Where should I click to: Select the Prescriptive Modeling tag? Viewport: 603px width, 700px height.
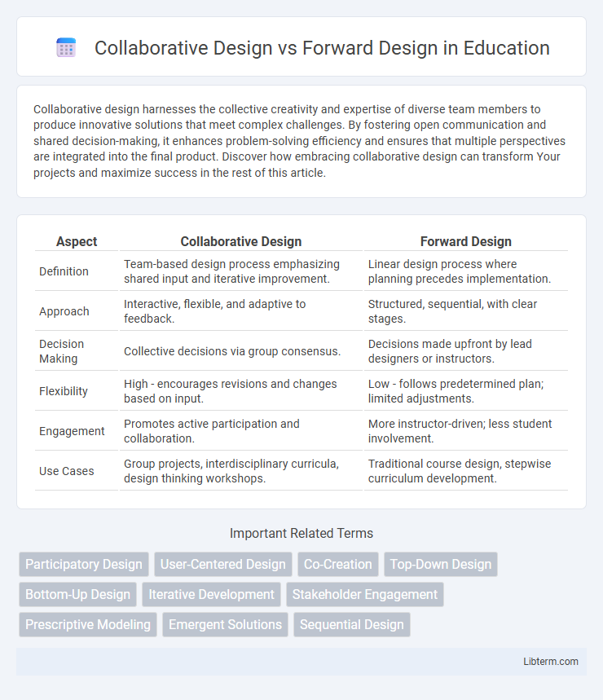click(87, 624)
